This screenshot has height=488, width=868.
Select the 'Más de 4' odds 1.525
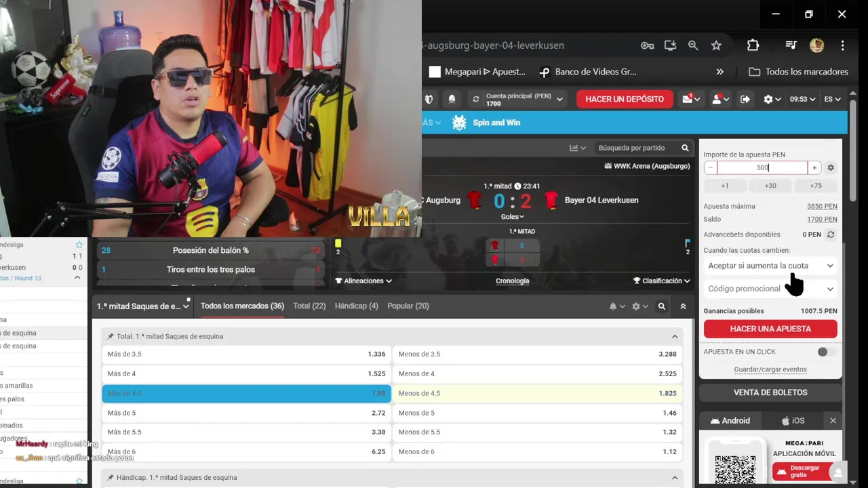pos(246,373)
